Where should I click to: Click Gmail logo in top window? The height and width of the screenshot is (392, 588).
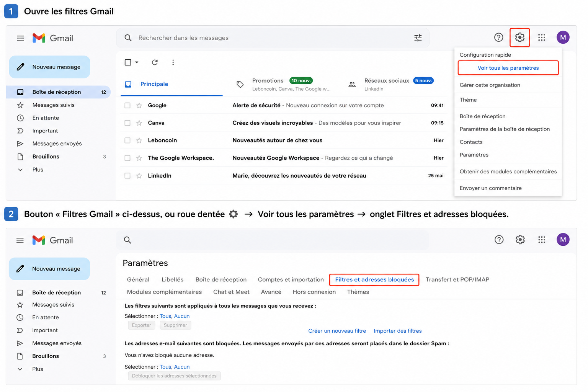click(52, 38)
